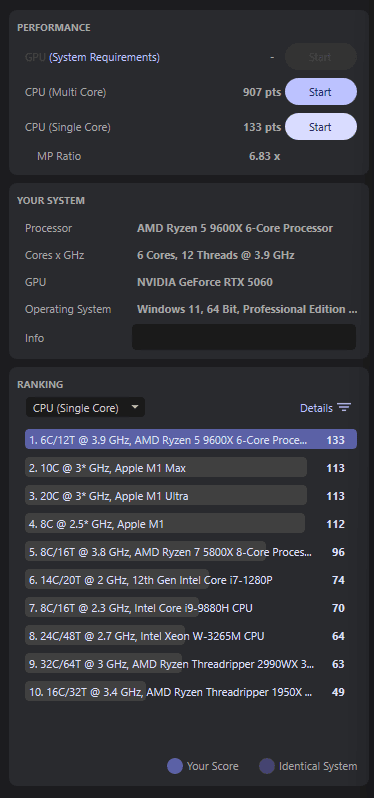Screen dimensions: 374x798
Task: Select the Threadripper 1950X ranking row
Action: tap(191, 692)
